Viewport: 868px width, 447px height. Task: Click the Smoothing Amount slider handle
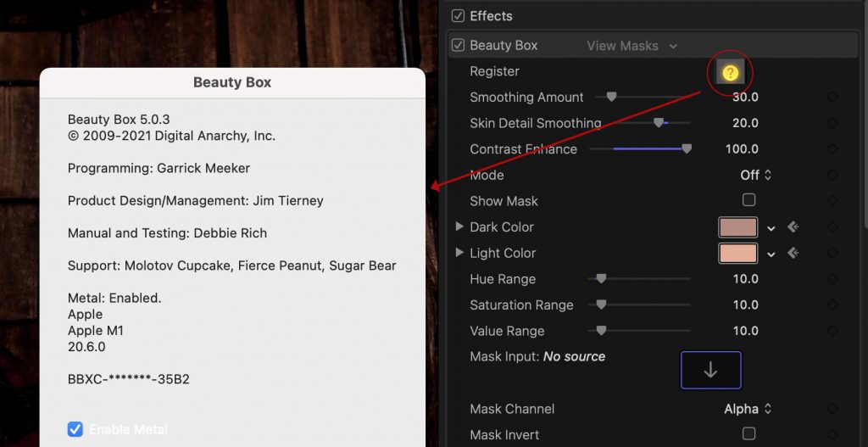point(611,97)
